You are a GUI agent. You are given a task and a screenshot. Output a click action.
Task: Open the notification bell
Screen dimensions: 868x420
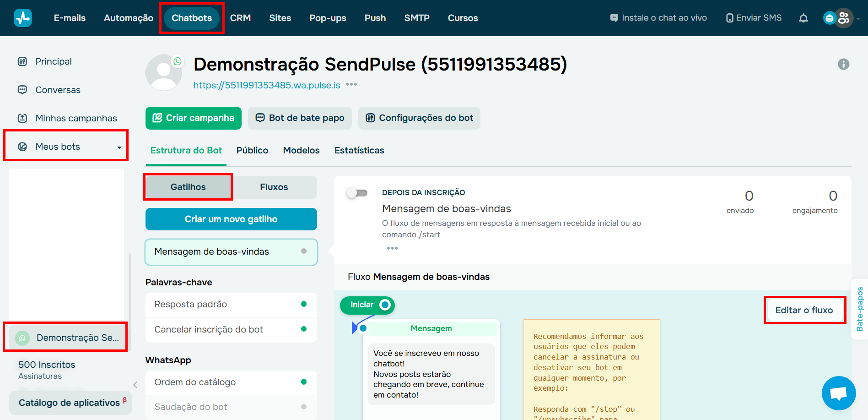tap(803, 17)
